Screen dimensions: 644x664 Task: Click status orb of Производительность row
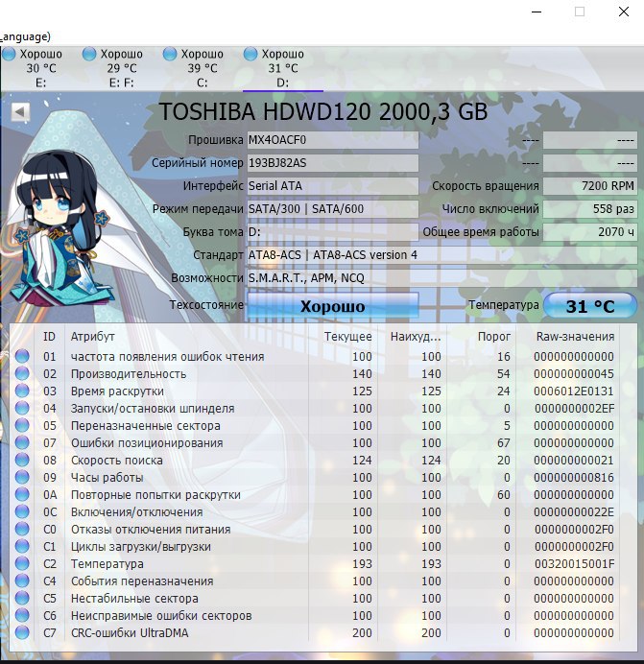(x=22, y=373)
